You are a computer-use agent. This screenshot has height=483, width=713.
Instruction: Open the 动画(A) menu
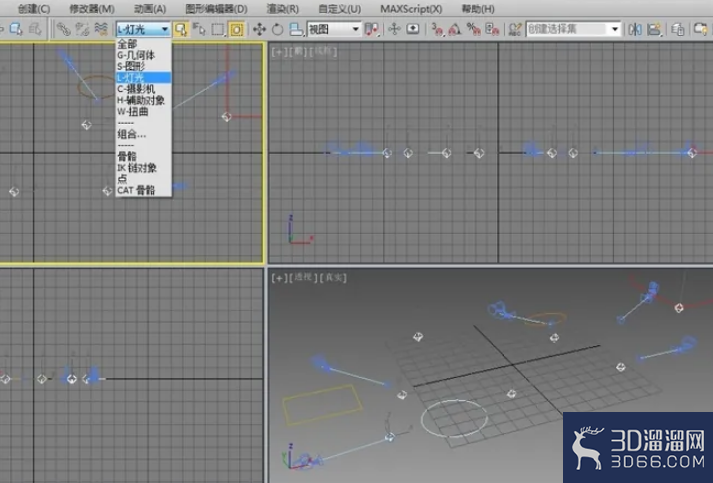pyautogui.click(x=150, y=9)
